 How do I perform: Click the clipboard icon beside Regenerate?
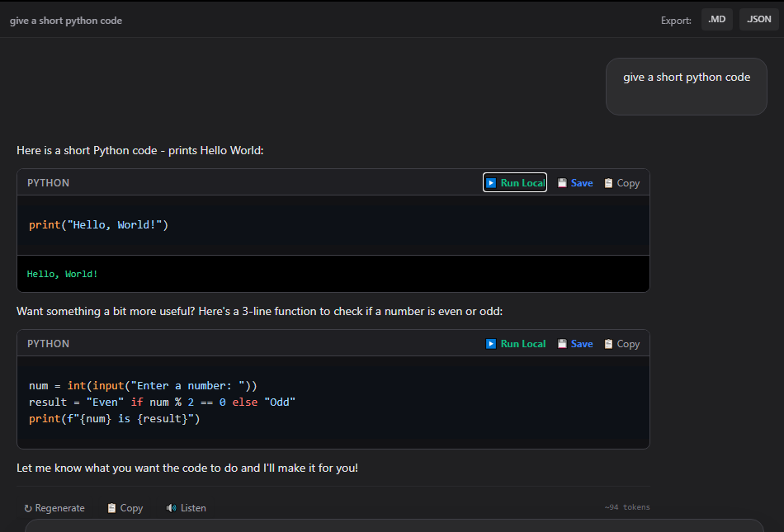coord(111,508)
